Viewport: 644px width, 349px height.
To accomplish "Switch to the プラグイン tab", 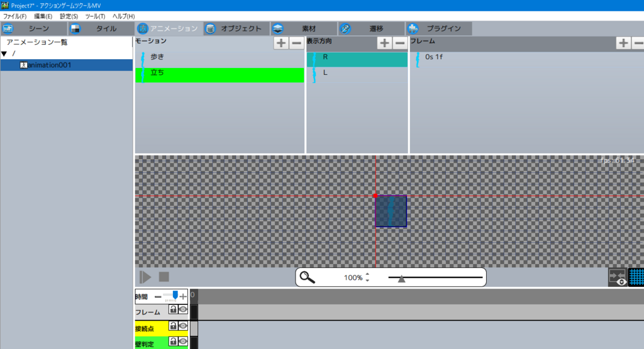I will coord(438,29).
